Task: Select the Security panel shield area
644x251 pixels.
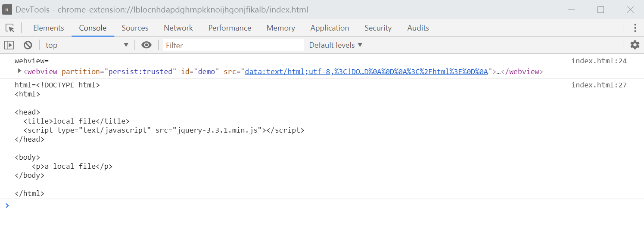Action: [x=378, y=28]
